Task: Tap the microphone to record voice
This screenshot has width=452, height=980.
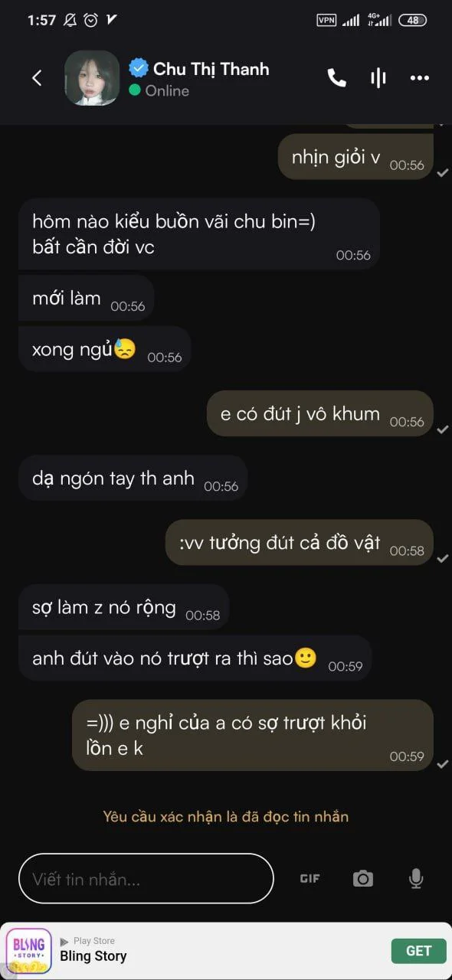Action: pyautogui.click(x=416, y=879)
